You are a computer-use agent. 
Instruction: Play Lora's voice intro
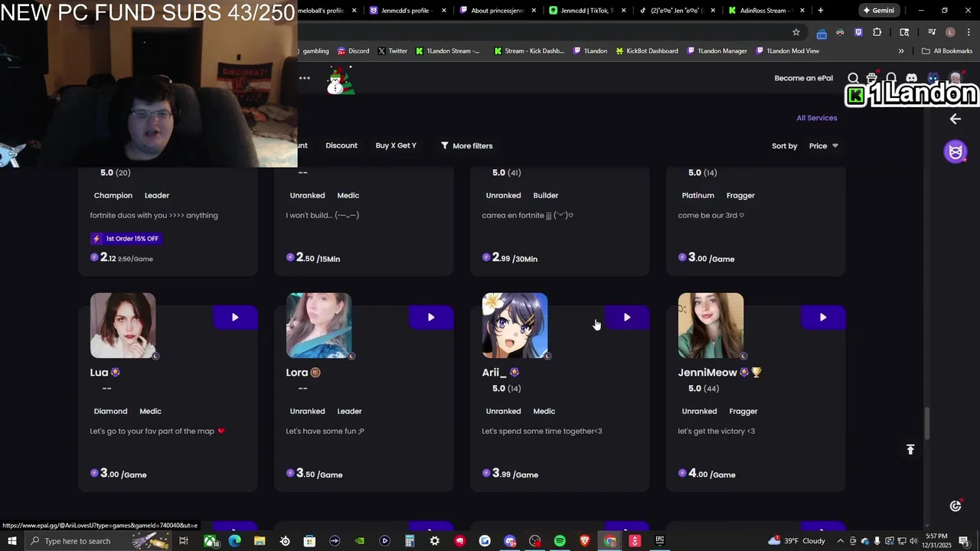pos(431,318)
